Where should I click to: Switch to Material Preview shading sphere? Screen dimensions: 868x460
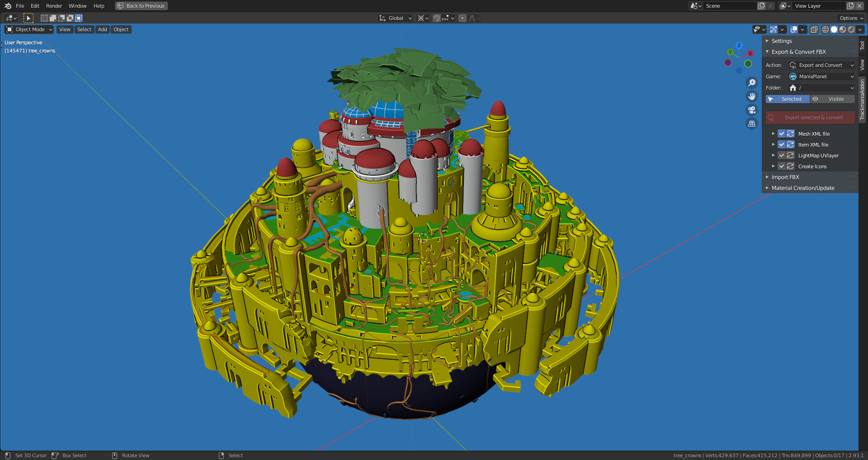click(x=843, y=29)
